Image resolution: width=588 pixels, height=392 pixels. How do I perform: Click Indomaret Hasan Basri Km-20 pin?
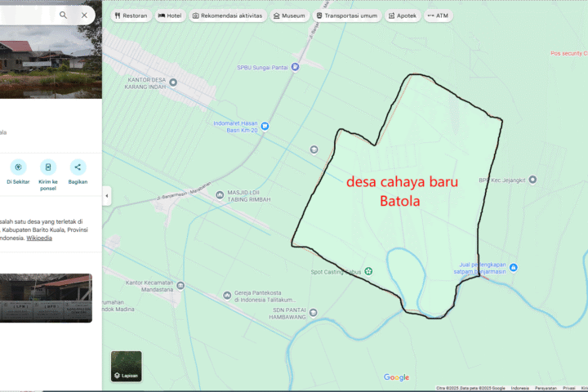pos(265,127)
